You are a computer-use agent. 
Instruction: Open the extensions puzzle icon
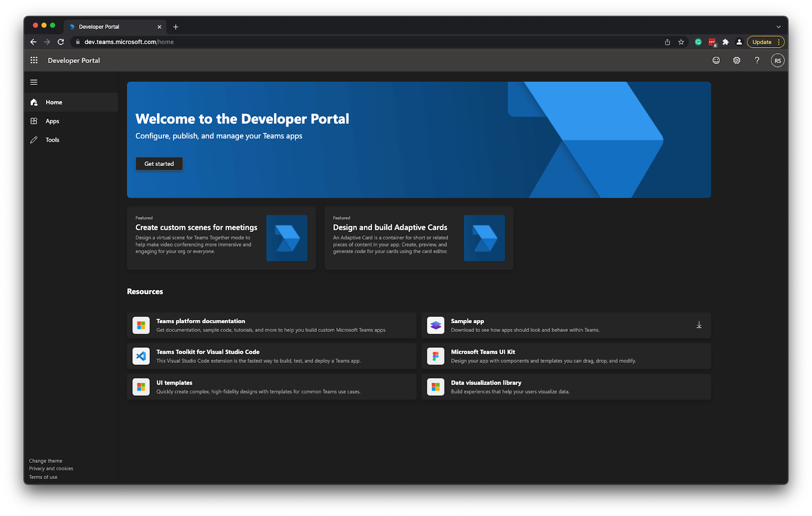(x=725, y=42)
